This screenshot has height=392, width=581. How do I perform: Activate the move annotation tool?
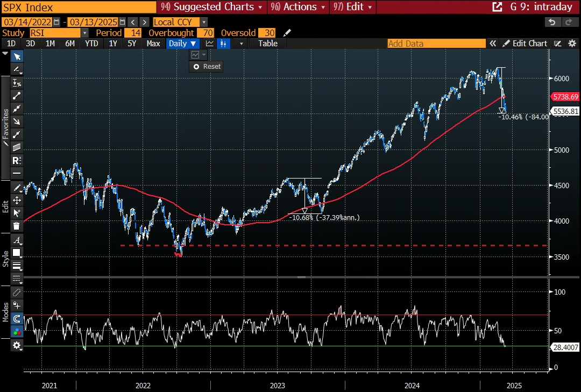coord(17,201)
